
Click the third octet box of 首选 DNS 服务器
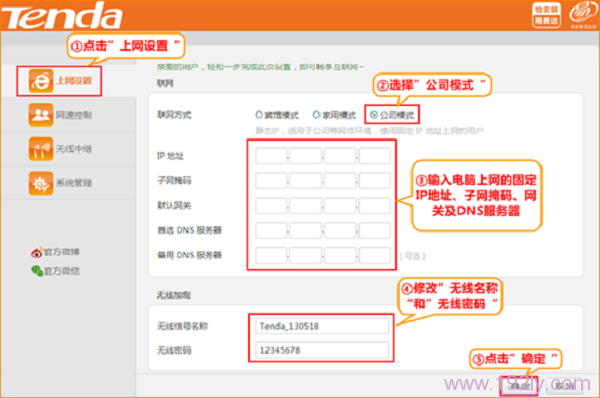coord(340,230)
